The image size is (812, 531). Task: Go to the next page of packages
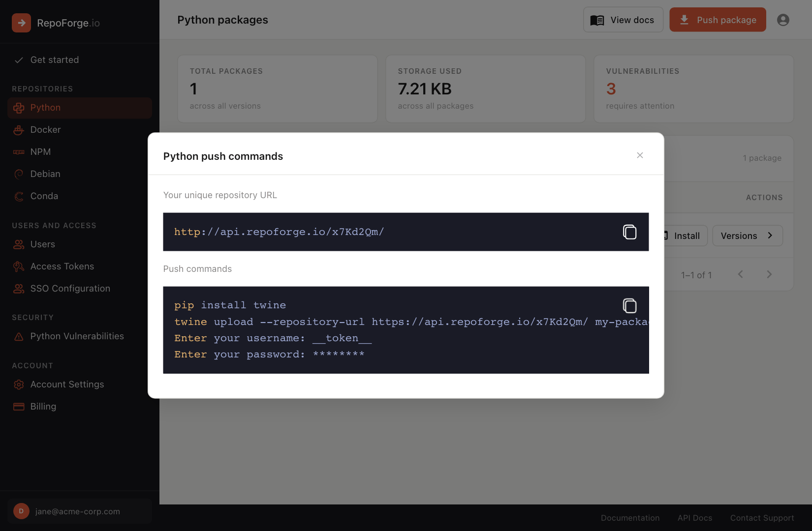click(769, 274)
